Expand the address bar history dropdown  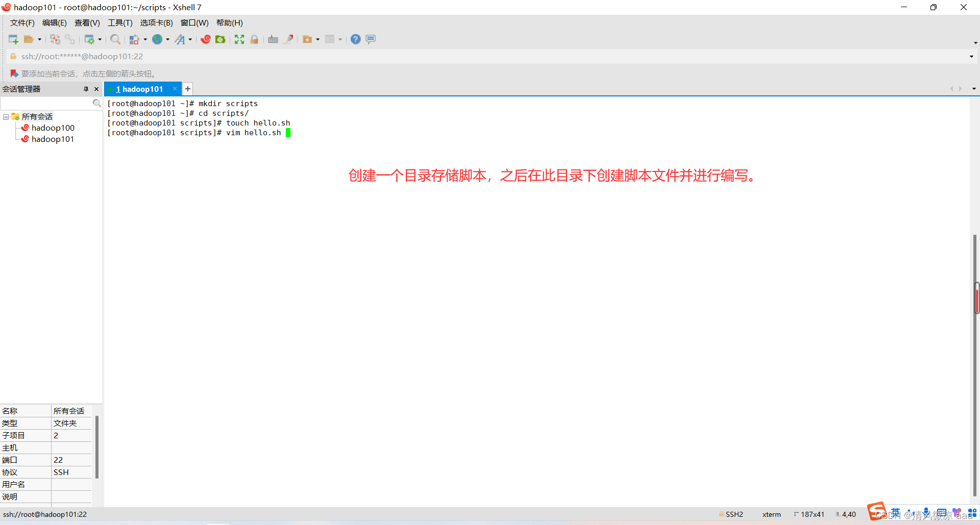pyautogui.click(x=971, y=57)
